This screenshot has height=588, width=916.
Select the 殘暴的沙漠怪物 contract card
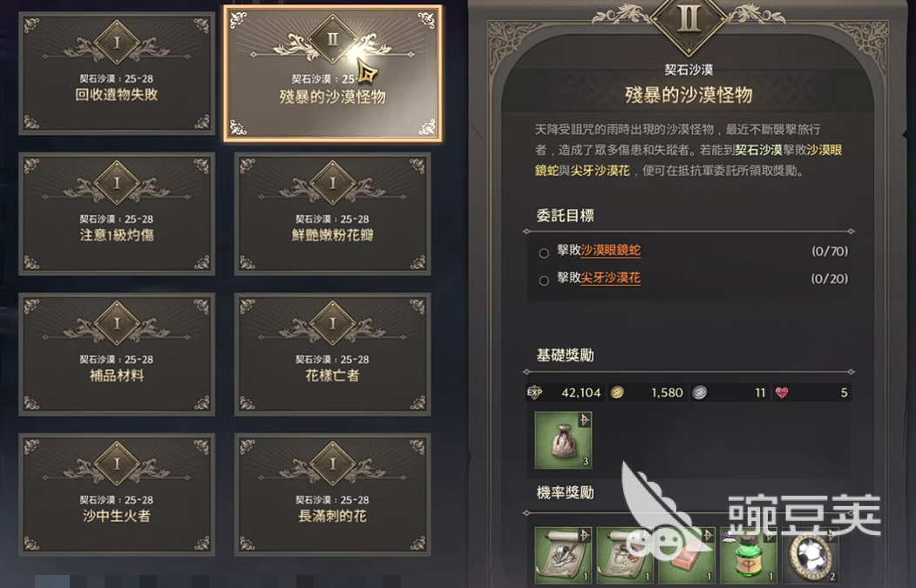coord(332,73)
